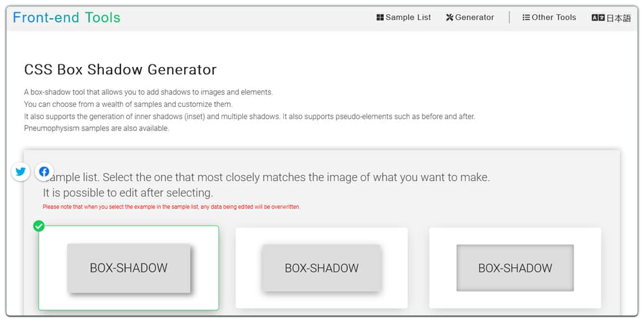644x322 pixels.
Task: Click the green checkmark on selected sample
Action: coord(39,226)
